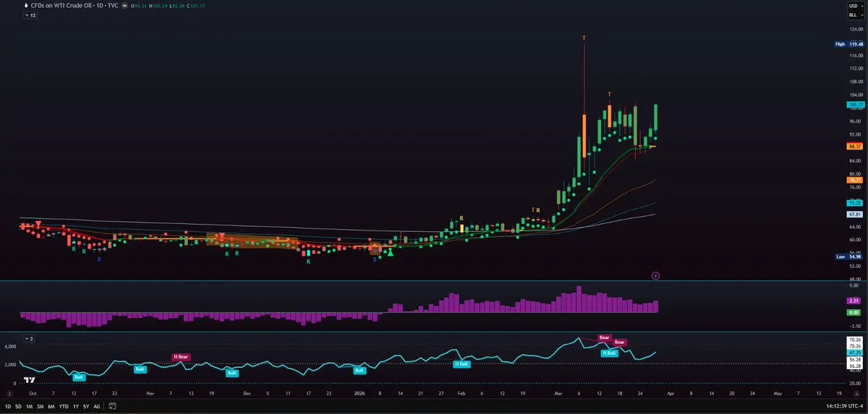The width and height of the screenshot is (868, 414).
Task: Click the H Bull label near February
Action: pyautogui.click(x=461, y=364)
